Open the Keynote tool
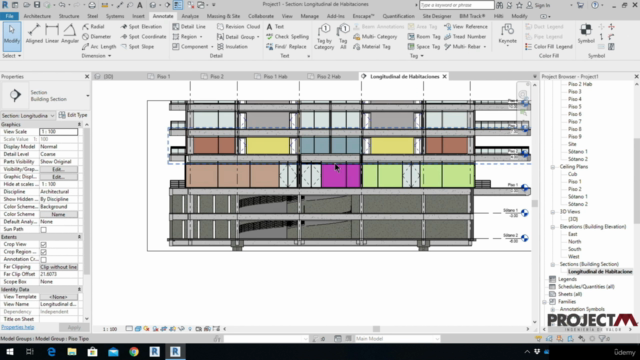This screenshot has width=640, height=360. pos(507,34)
